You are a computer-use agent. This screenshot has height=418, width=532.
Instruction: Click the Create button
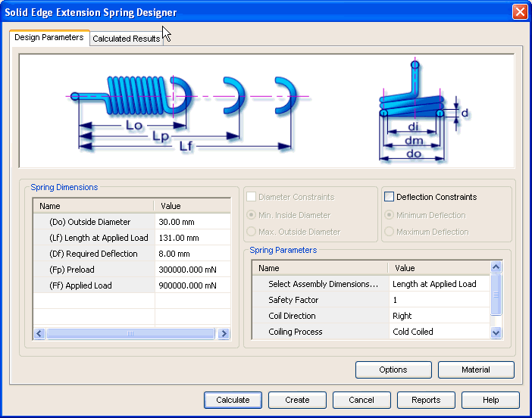[297, 400]
